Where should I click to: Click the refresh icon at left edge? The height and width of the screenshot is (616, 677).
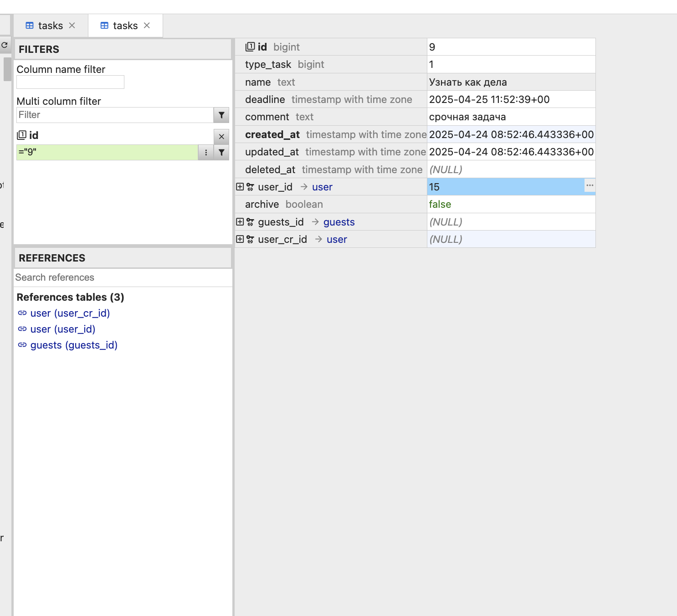[5, 45]
